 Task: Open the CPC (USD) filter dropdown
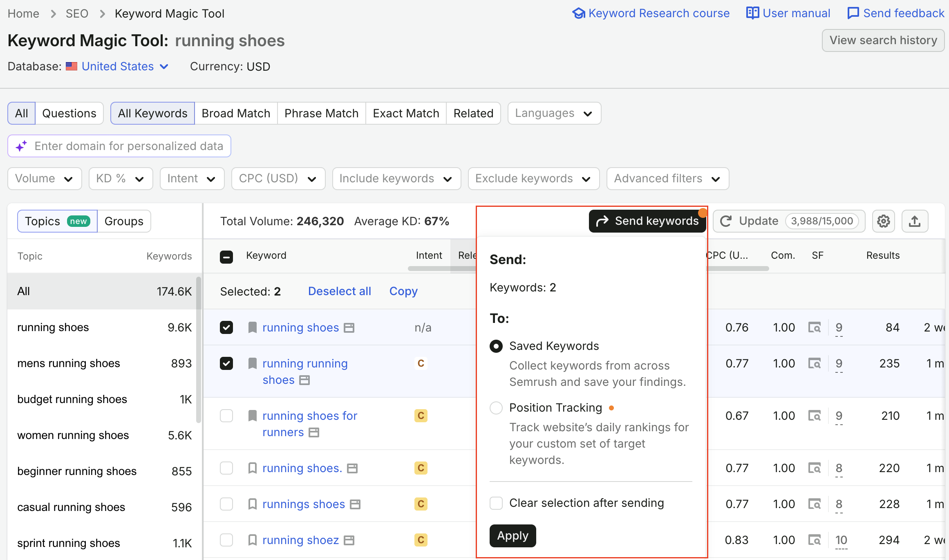(x=278, y=179)
